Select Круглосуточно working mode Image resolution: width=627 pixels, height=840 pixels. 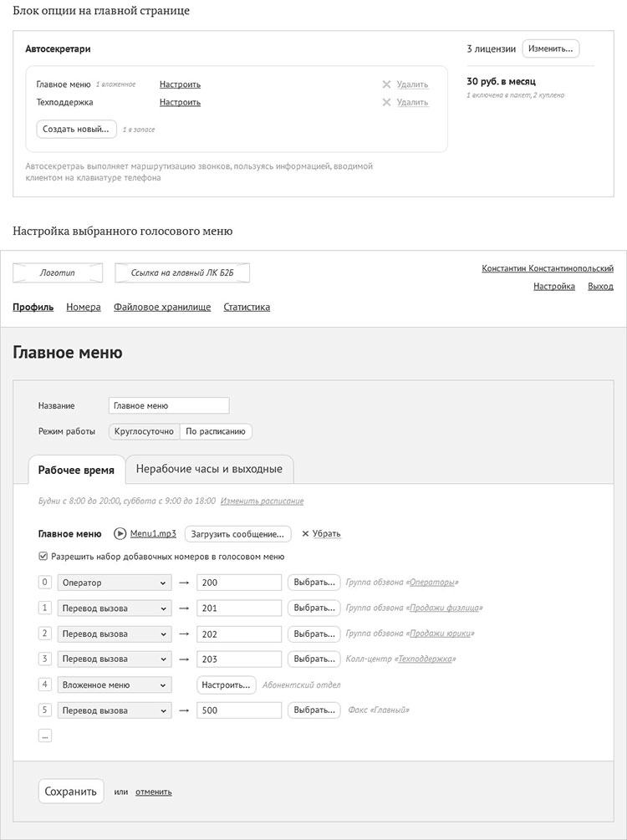(x=144, y=432)
